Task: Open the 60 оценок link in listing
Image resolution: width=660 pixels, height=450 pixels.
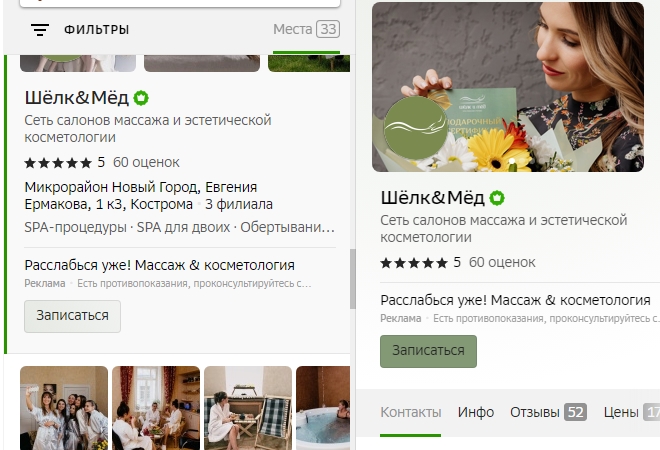Action: [146, 162]
